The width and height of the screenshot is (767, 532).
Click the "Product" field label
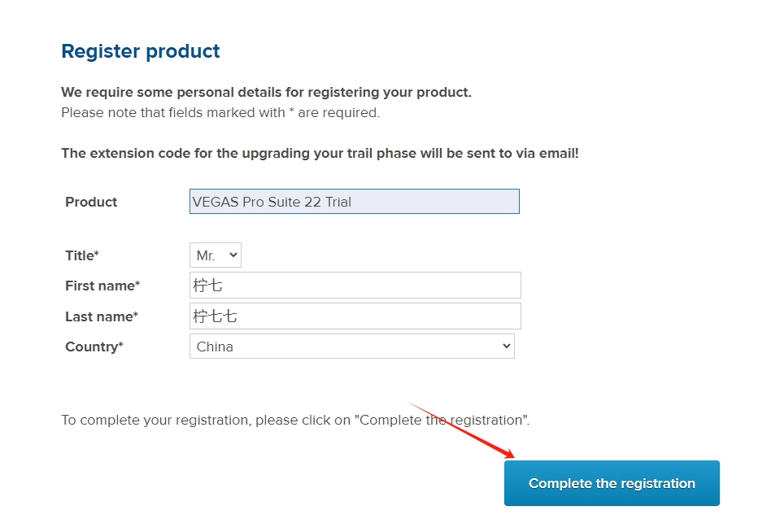pyautogui.click(x=91, y=202)
